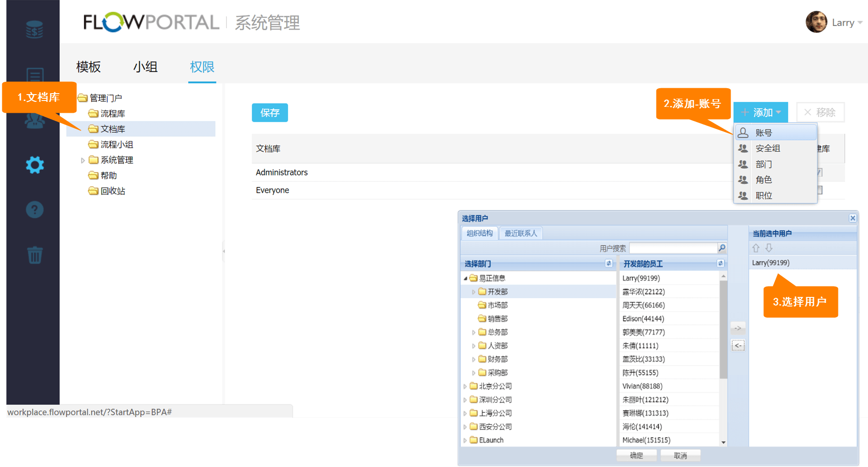Click the 保存 save button
This screenshot has height=467, width=868.
point(270,113)
